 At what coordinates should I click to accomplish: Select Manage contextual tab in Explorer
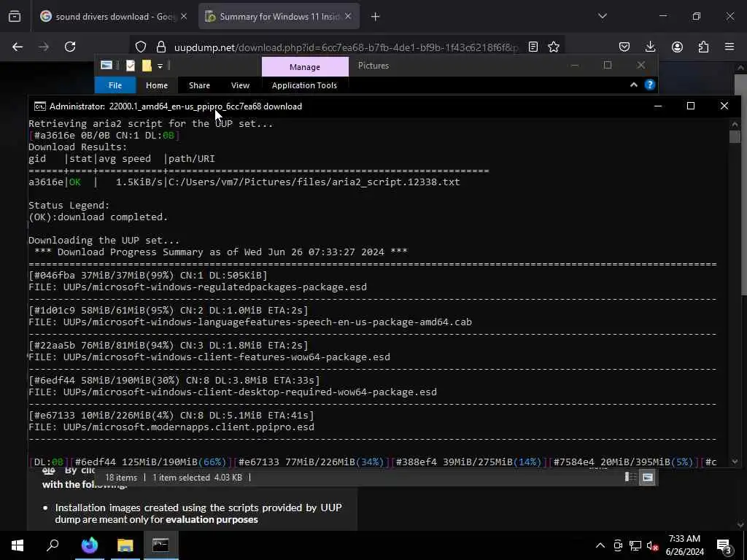[x=305, y=67]
